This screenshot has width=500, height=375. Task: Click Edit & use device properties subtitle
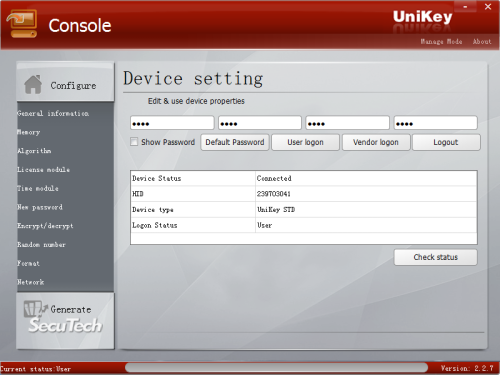196,101
